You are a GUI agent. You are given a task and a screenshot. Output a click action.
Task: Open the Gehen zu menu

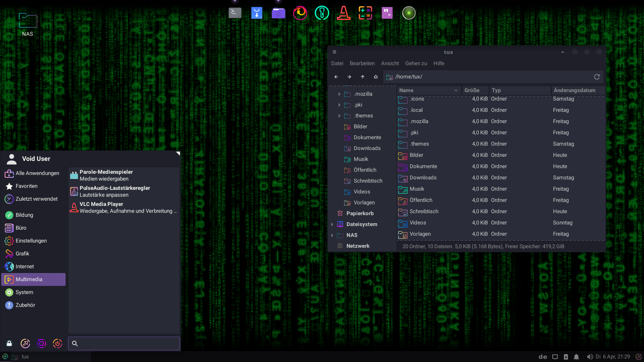point(416,64)
